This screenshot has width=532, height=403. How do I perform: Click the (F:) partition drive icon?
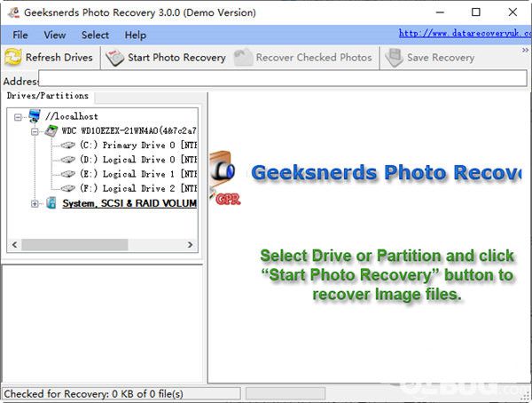(68, 188)
